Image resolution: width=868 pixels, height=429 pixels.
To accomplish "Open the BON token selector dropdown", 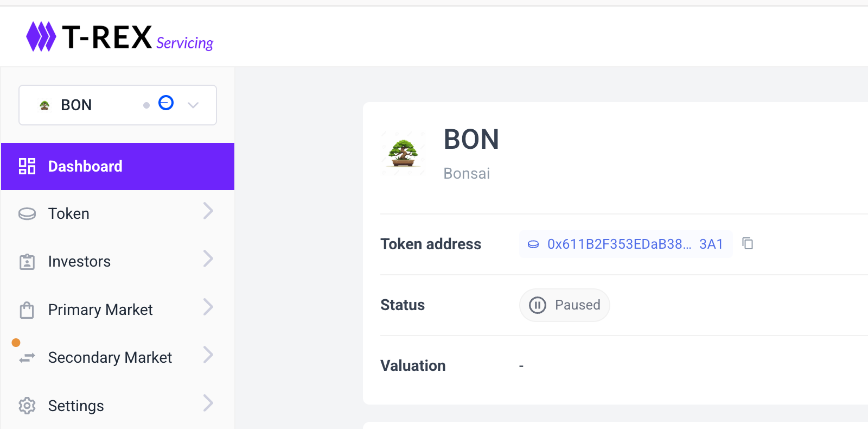I will pyautogui.click(x=193, y=105).
